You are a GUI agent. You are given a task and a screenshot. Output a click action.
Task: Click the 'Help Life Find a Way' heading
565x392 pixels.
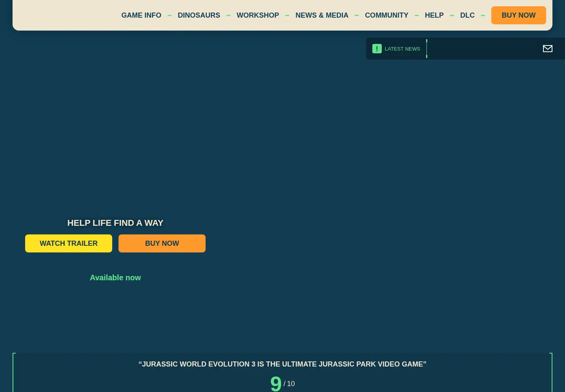115,223
